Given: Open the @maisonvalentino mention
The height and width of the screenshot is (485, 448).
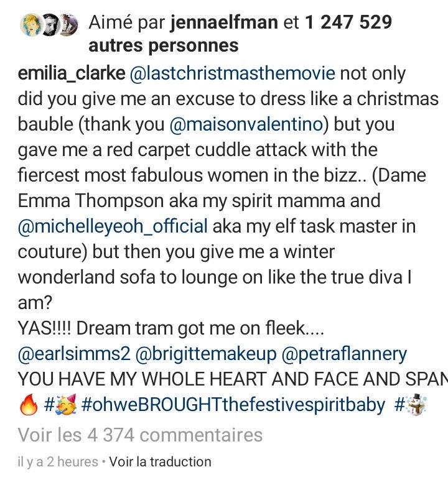Looking at the screenshot, I should click(246, 124).
